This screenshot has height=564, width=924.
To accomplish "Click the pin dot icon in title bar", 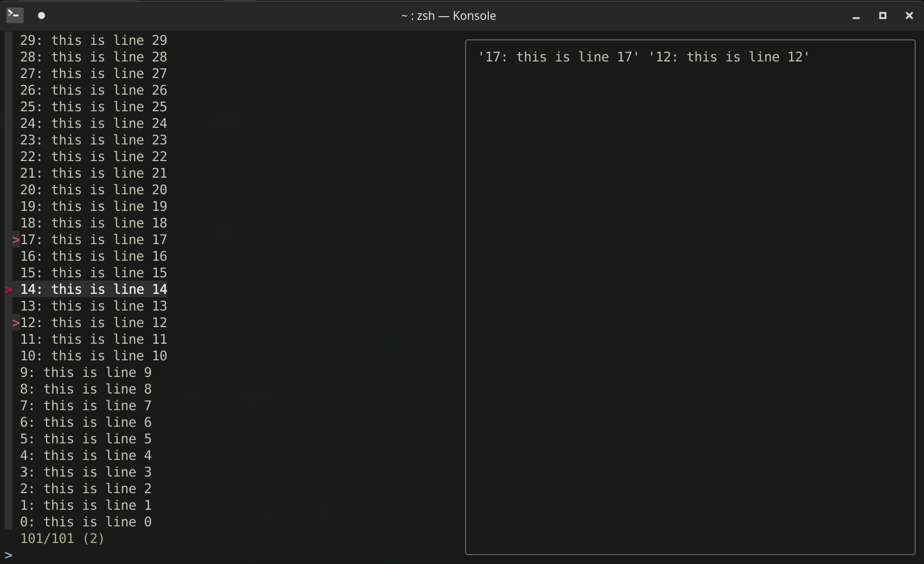I will tap(42, 15).
